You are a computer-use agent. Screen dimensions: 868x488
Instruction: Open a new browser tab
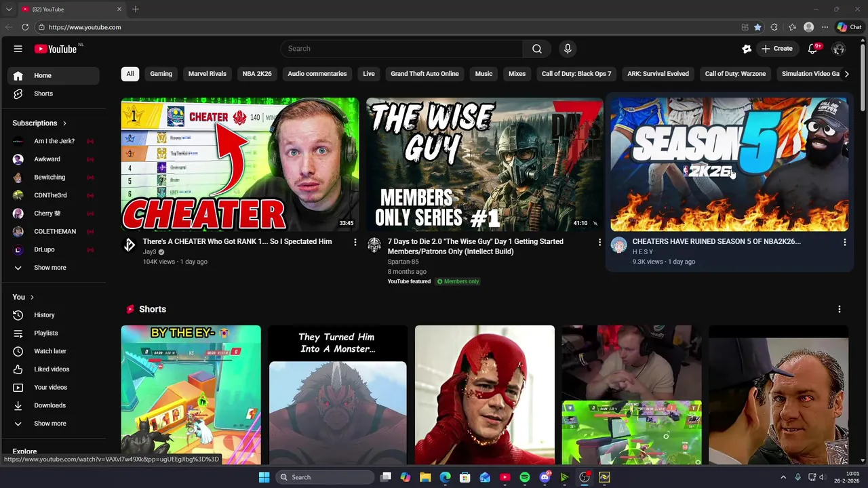point(136,9)
